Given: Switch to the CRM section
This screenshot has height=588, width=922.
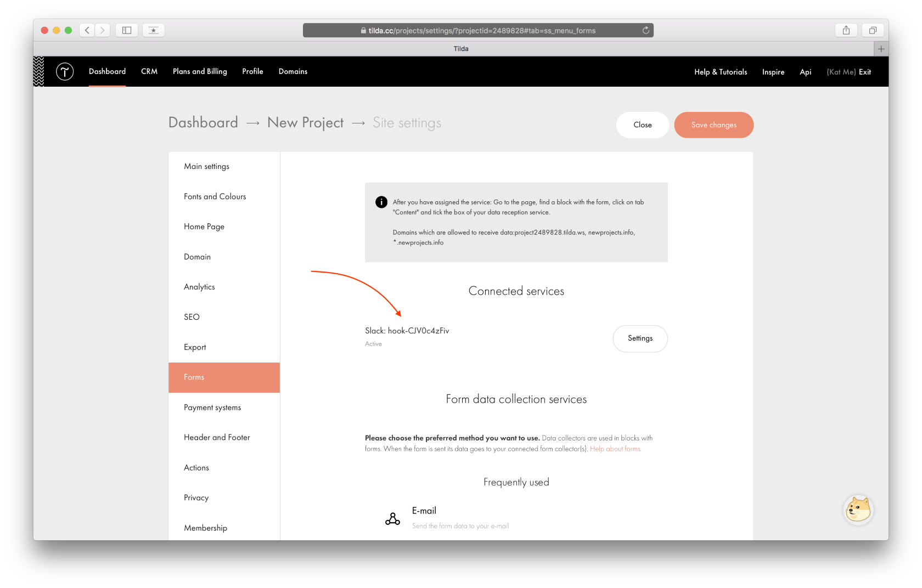Looking at the screenshot, I should tap(149, 71).
